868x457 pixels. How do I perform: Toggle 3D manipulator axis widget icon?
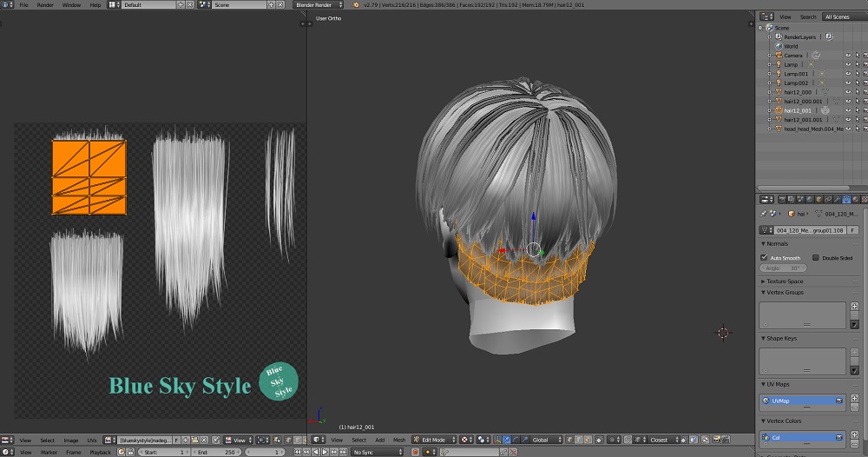497,440
